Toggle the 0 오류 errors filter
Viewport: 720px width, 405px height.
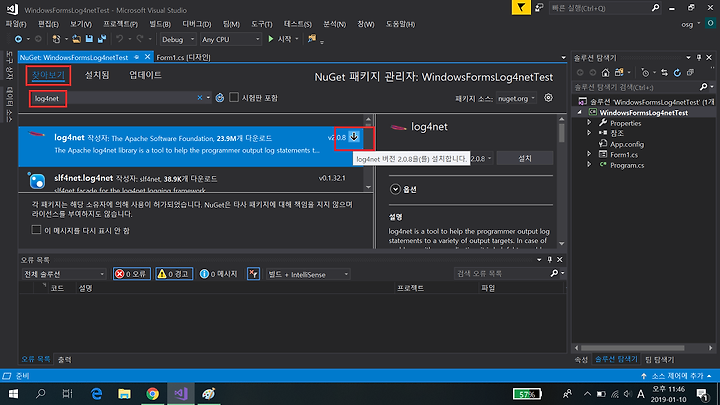pos(132,274)
